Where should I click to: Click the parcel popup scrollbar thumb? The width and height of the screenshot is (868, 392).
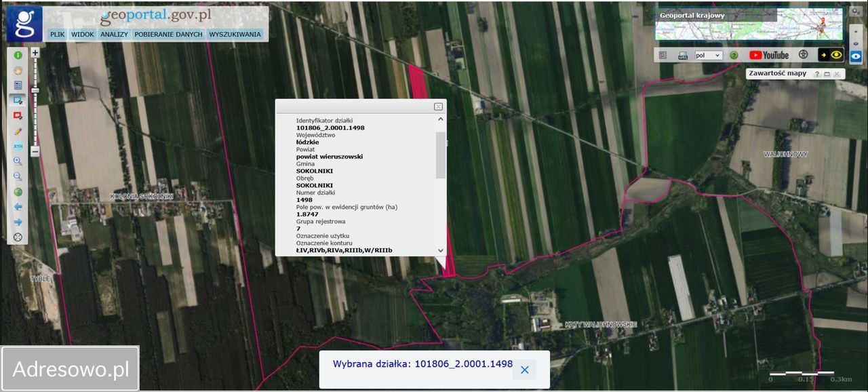coord(441,155)
